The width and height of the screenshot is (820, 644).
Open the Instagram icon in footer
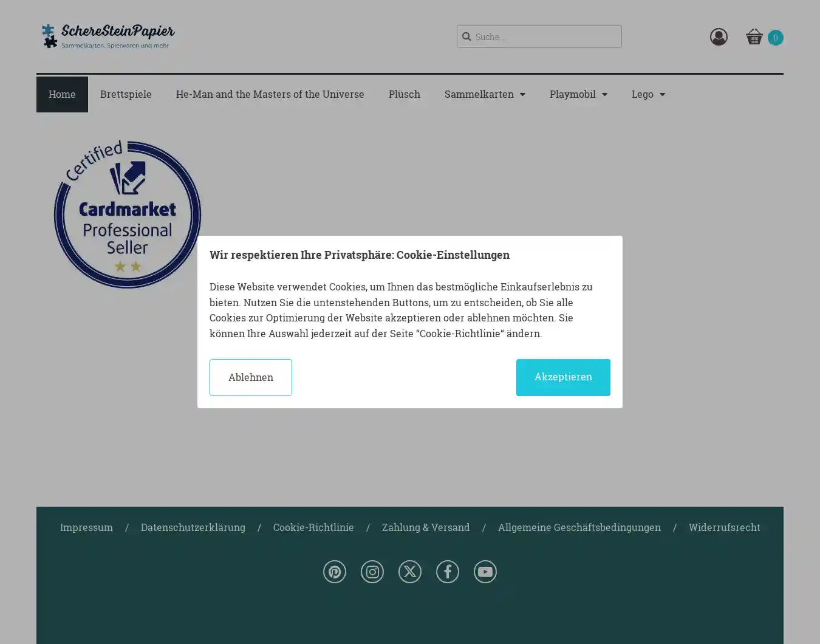tap(372, 572)
